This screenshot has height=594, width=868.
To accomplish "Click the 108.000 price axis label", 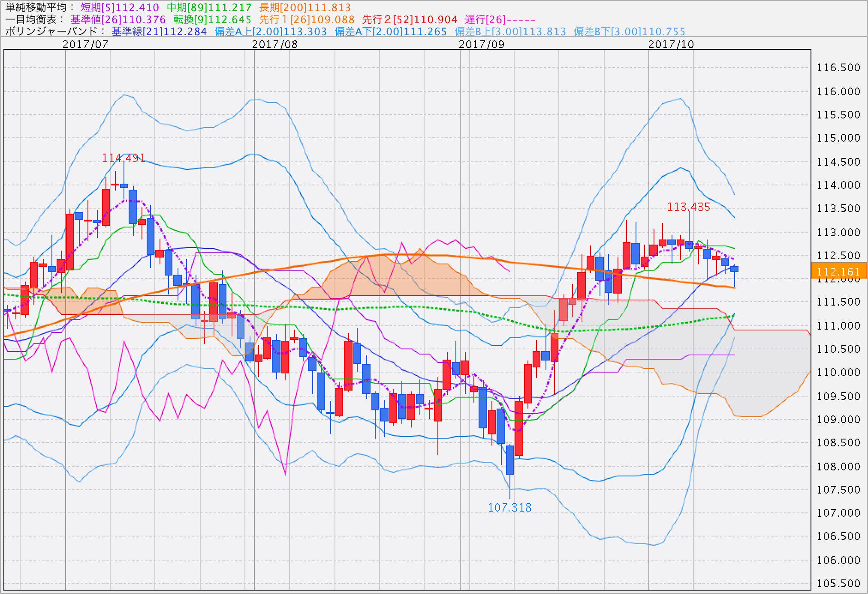I will click(x=838, y=467).
